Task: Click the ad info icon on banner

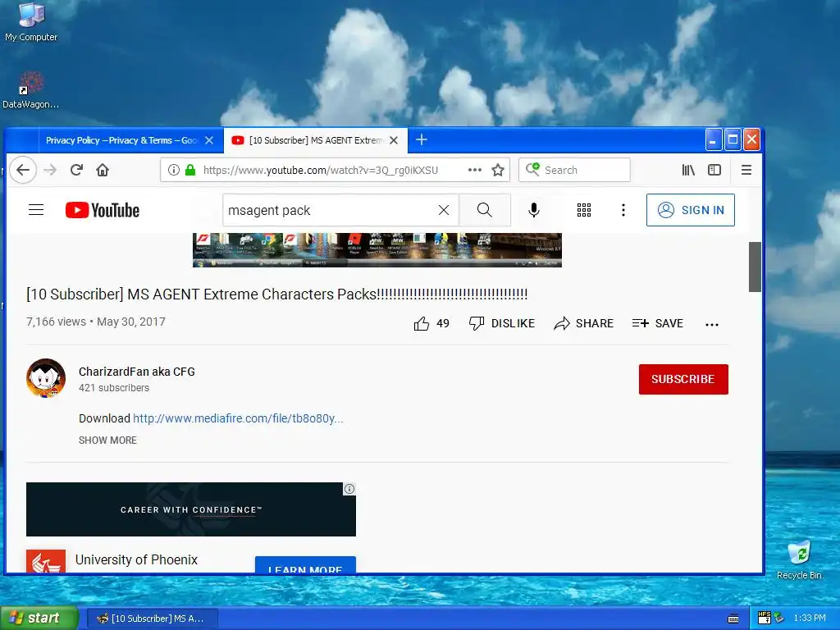Action: point(349,489)
